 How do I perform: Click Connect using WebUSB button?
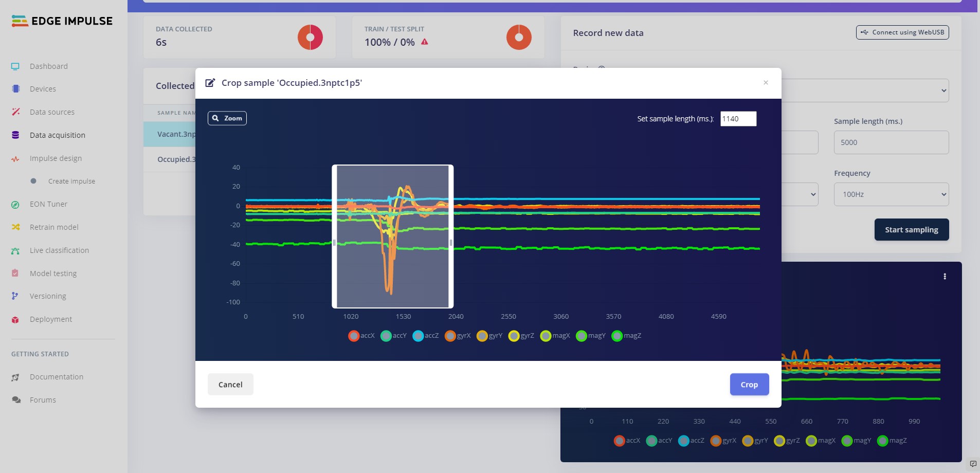(x=902, y=32)
